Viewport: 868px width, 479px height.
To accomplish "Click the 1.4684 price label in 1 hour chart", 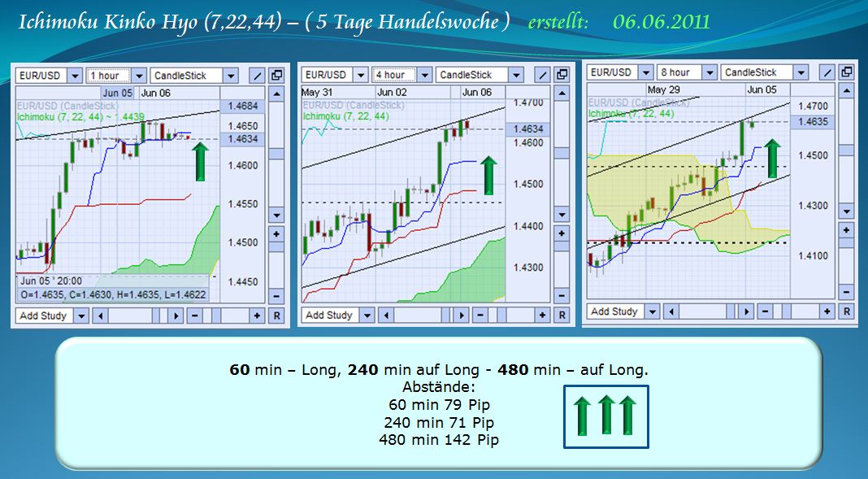I will (242, 107).
